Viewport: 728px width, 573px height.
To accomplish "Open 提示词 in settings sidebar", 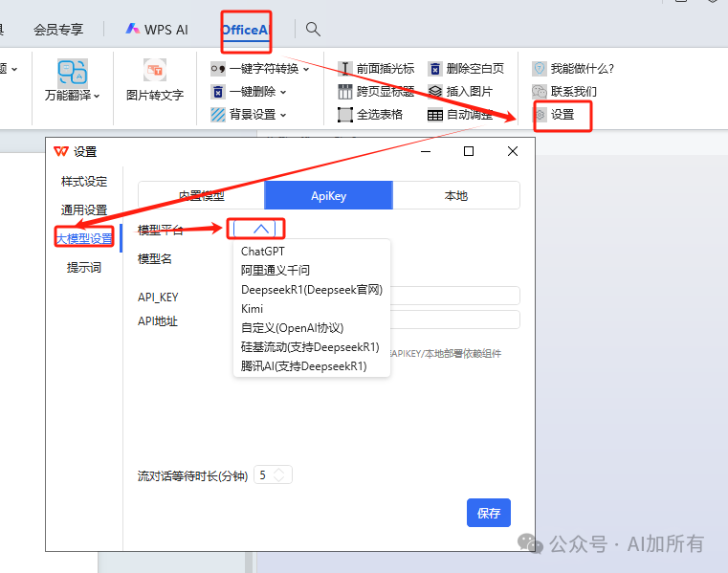I will (x=84, y=268).
